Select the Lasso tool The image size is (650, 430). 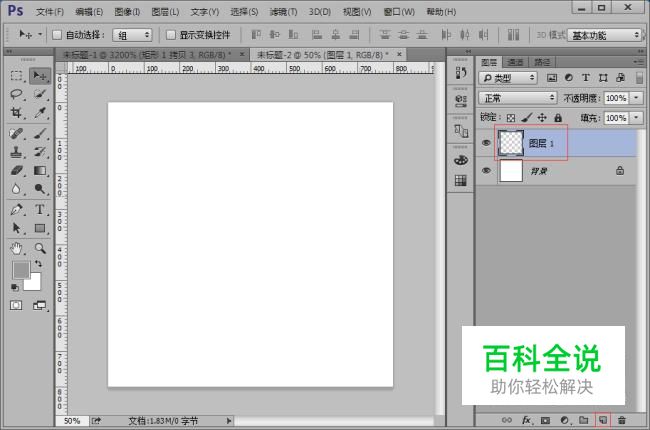tap(16, 94)
